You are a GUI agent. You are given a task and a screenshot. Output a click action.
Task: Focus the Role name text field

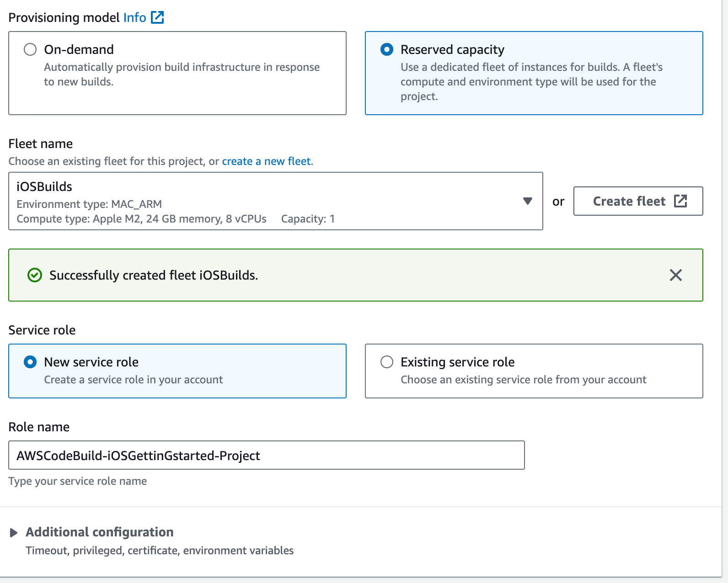pos(266,455)
